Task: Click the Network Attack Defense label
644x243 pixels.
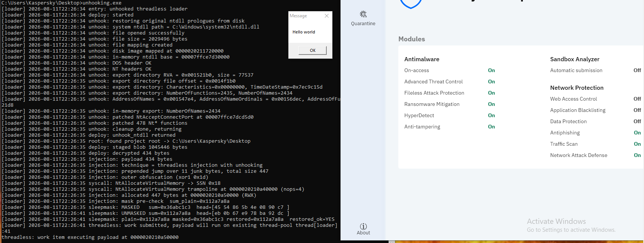Action: [578, 155]
